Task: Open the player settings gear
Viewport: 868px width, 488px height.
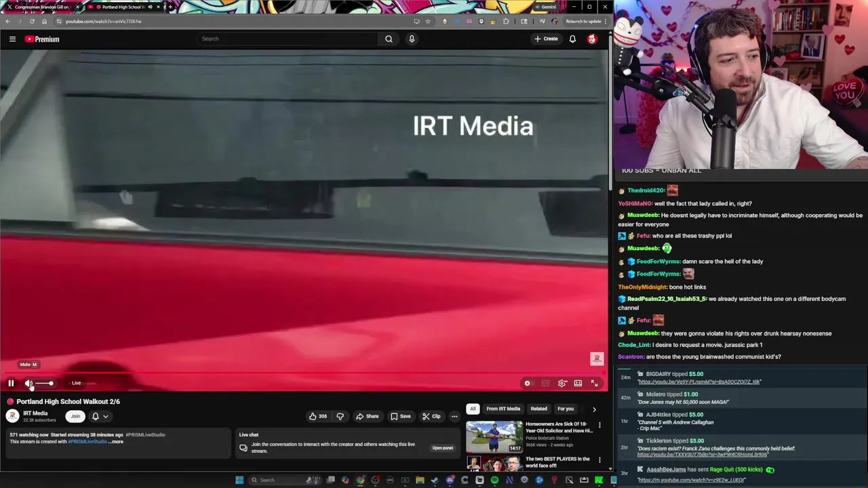Action: click(562, 383)
